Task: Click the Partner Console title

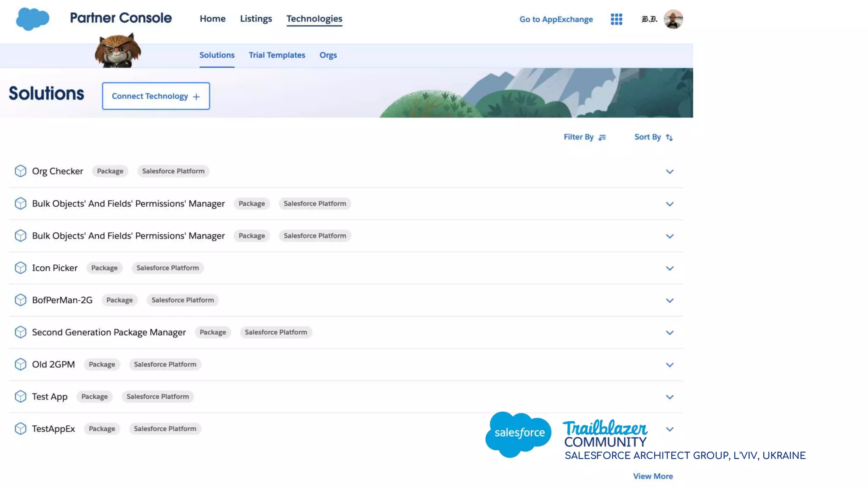Action: [121, 18]
